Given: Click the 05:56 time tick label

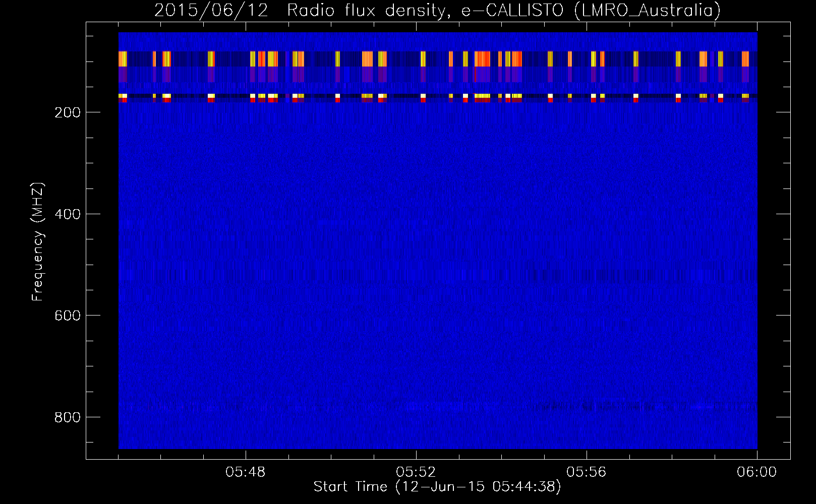Looking at the screenshot, I should 587,472.
